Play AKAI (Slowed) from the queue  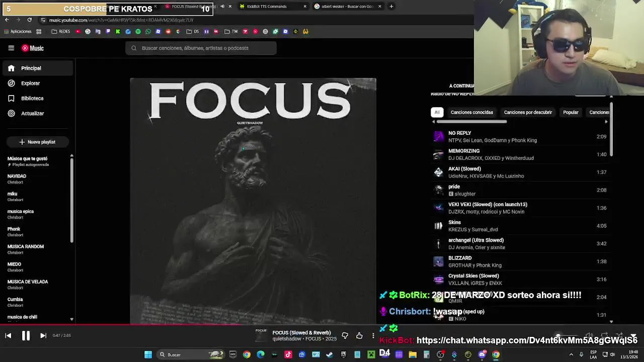pos(520,172)
